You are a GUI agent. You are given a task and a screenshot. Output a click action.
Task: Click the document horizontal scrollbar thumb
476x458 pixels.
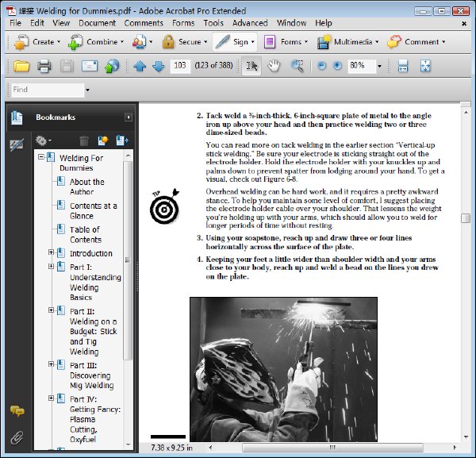click(x=332, y=448)
